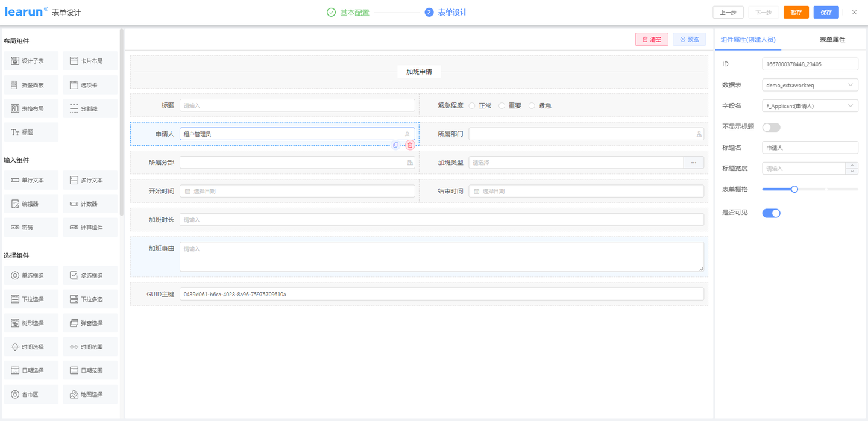Open the 开始时间 date picker

297,191
